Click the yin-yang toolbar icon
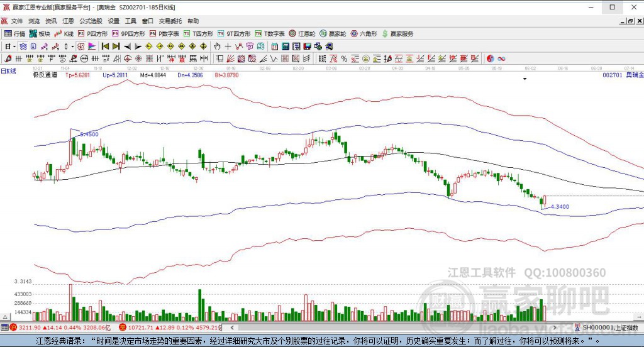644x347 pixels. tap(491, 58)
